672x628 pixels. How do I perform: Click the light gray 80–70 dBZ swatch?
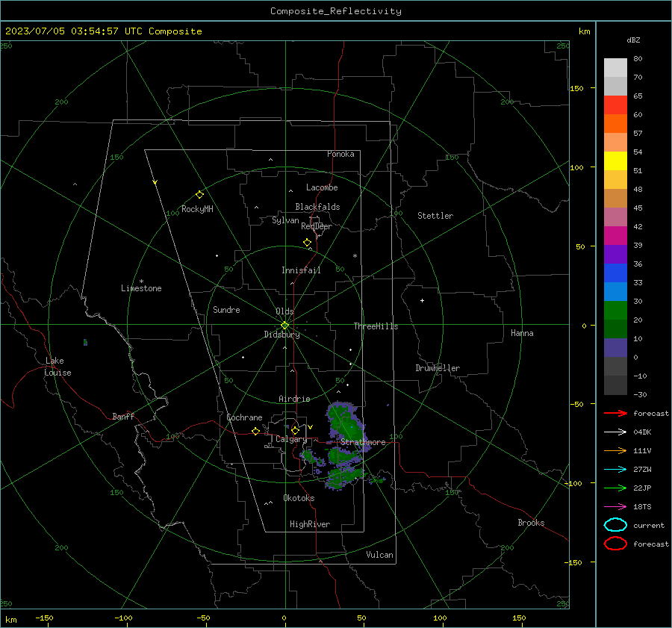[615, 68]
